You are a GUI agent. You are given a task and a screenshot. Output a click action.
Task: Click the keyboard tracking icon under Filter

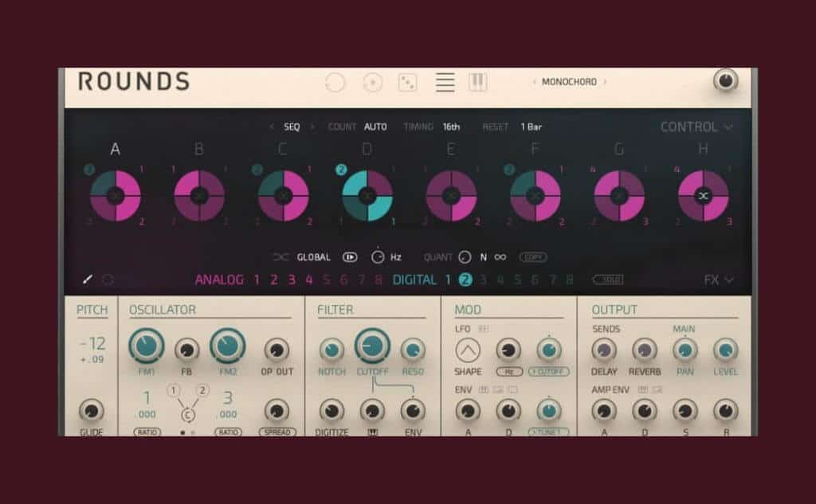[373, 432]
